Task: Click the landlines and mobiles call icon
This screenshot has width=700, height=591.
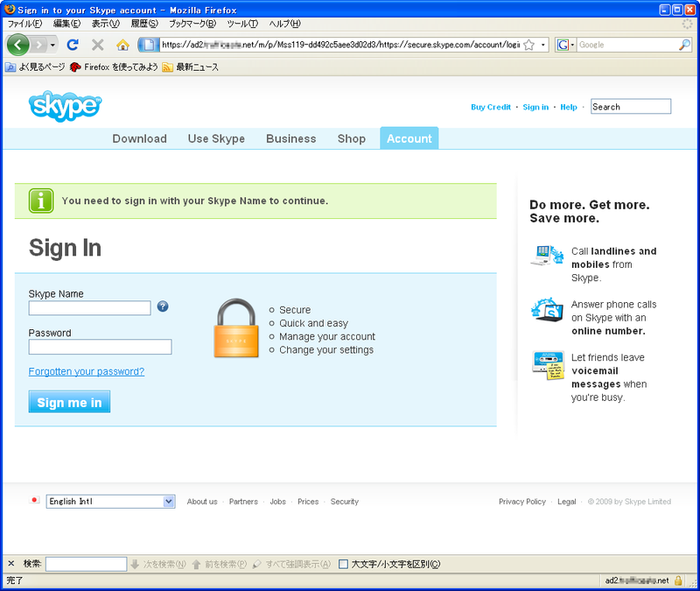Action: (548, 255)
